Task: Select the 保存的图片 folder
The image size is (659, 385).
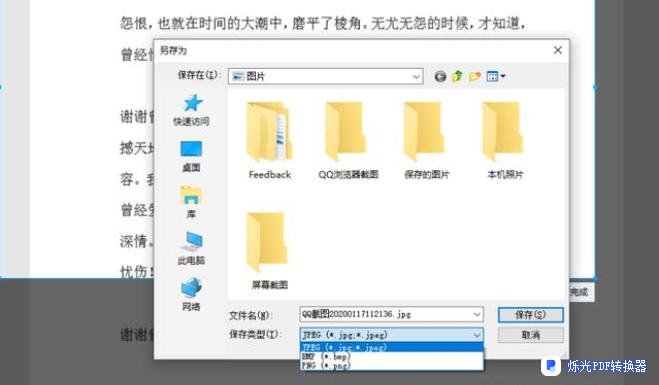Action: coord(427,141)
